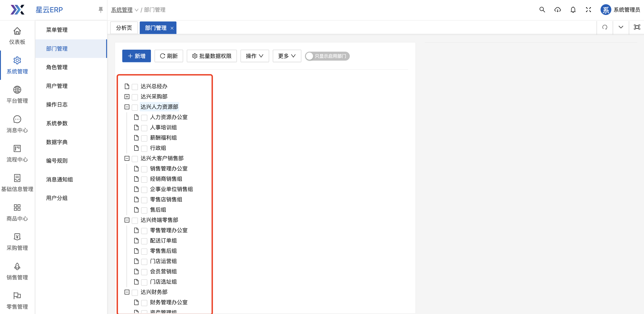Toggle the 只显示启用部门 switch
The width and height of the screenshot is (644, 314).
(x=327, y=56)
